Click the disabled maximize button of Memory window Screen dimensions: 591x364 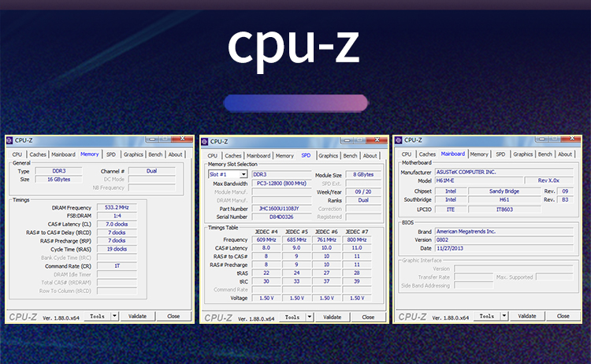tap(165, 139)
